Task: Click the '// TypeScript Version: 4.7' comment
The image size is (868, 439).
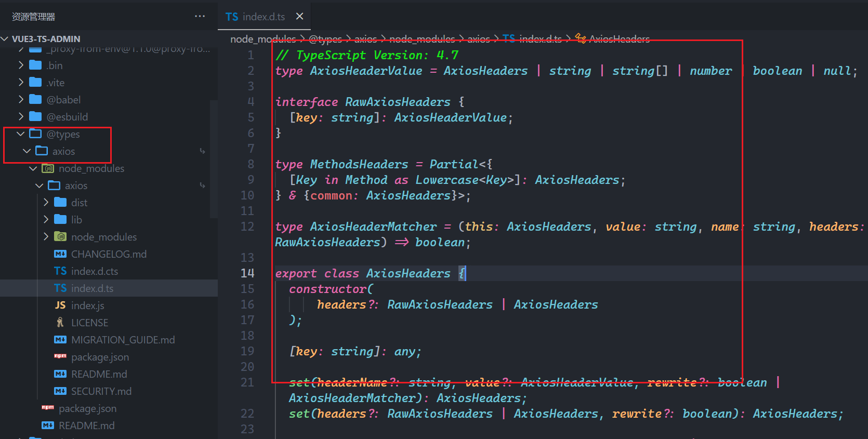Action: 367,55
